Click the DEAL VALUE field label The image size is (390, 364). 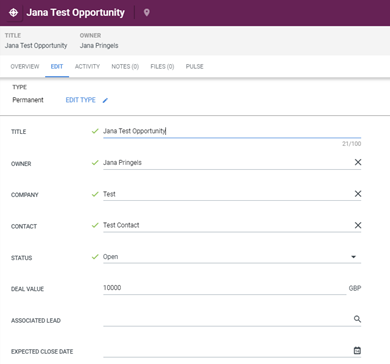click(x=27, y=289)
